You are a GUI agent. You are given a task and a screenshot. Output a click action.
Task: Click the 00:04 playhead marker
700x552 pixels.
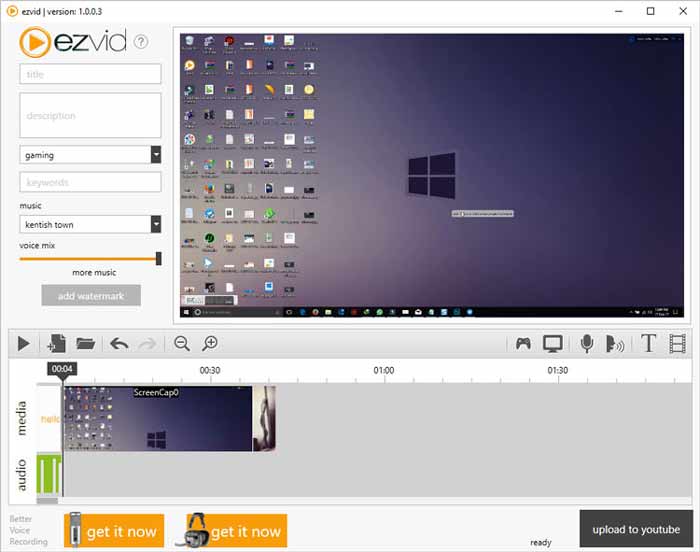pos(62,369)
